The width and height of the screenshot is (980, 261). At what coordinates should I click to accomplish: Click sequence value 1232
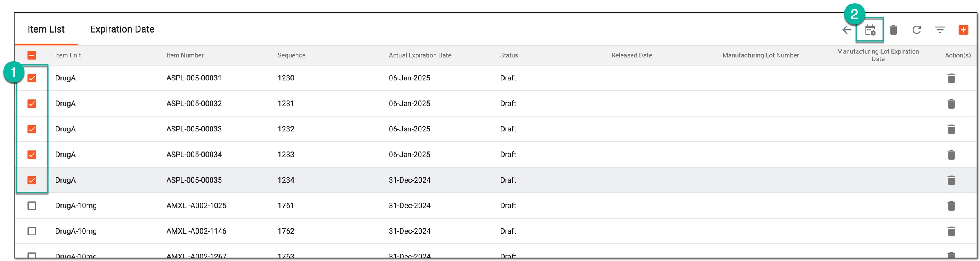coord(286,129)
